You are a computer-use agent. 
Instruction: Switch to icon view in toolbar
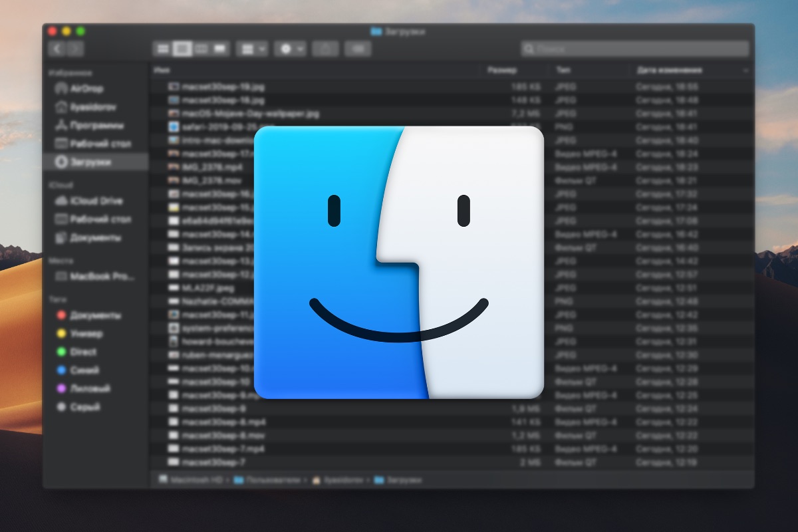(162, 49)
